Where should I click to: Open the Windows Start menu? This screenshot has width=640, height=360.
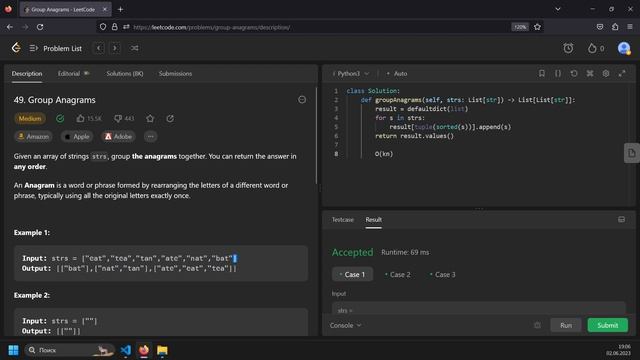tap(13, 350)
